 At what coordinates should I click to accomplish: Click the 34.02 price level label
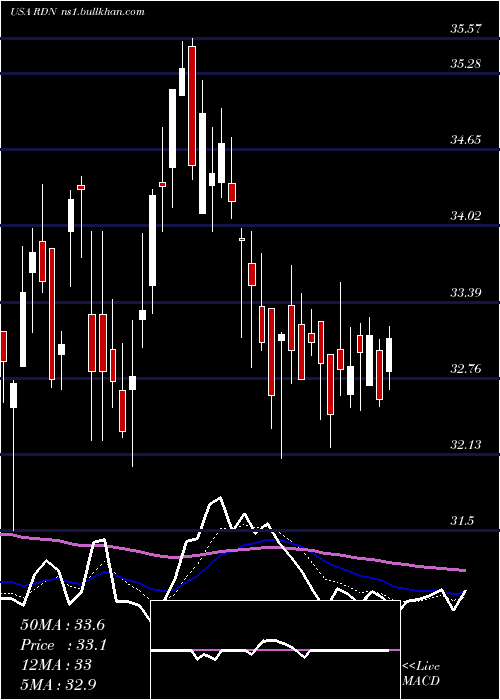pyautogui.click(x=466, y=217)
